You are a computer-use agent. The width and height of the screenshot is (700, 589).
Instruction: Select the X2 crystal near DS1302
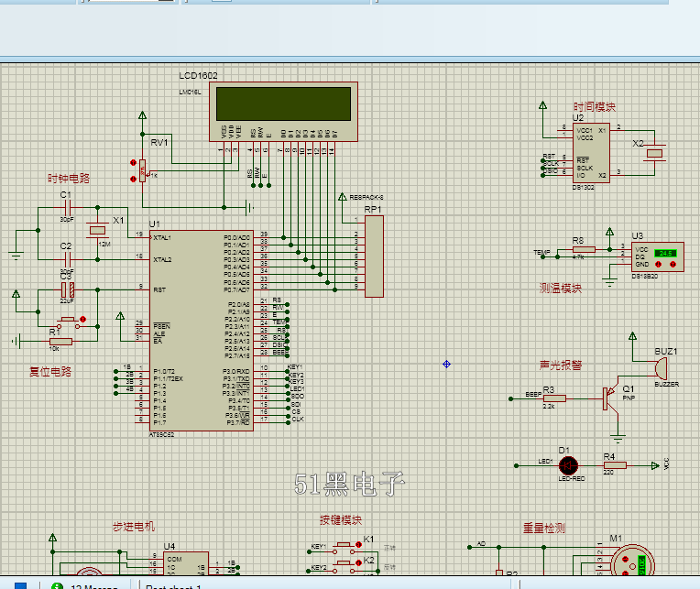(654, 154)
